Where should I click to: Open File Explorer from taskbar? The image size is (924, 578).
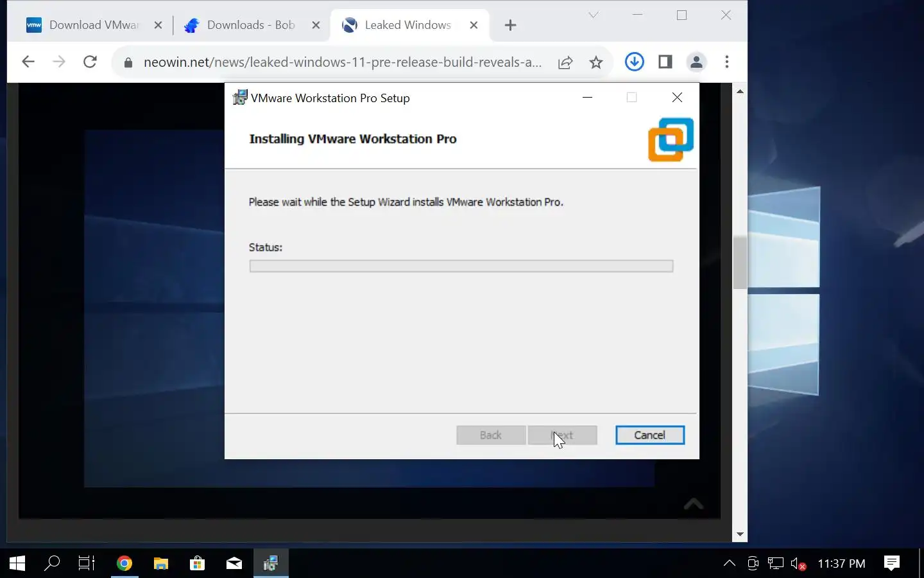[x=161, y=563]
